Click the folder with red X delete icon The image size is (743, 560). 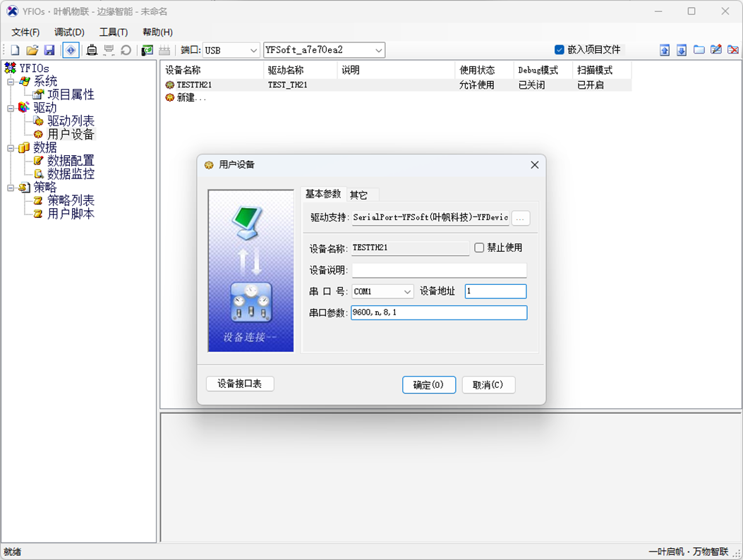pos(733,49)
